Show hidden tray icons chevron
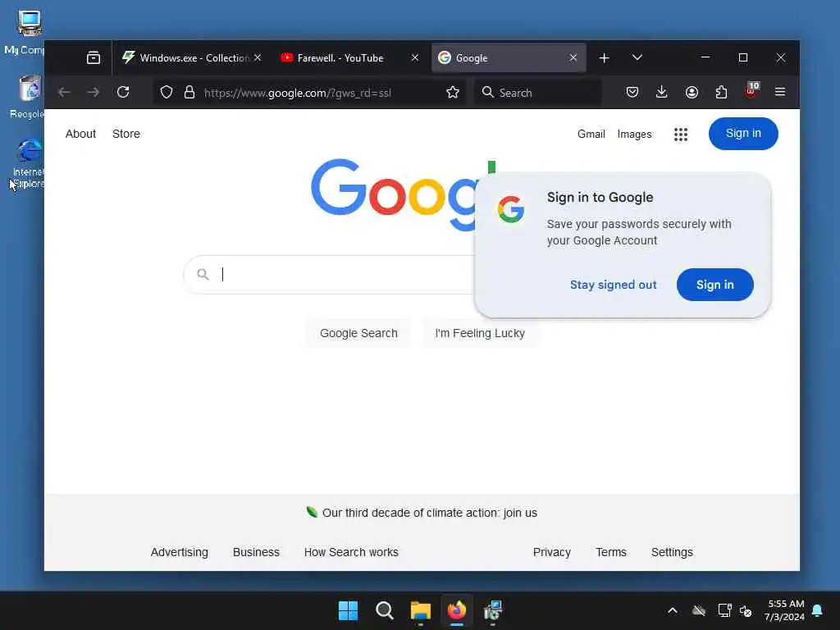 [x=673, y=610]
